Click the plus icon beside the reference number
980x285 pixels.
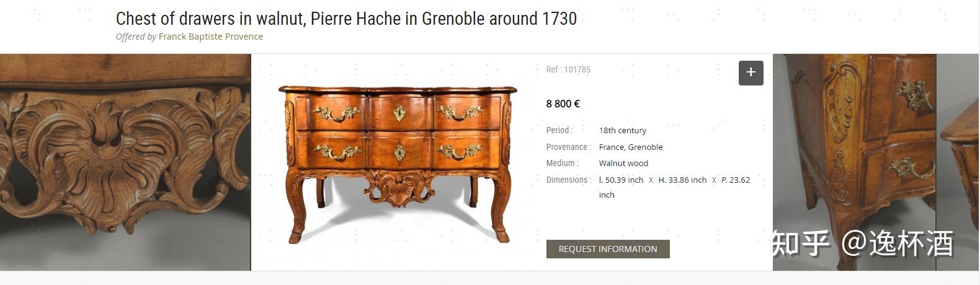[x=751, y=72]
